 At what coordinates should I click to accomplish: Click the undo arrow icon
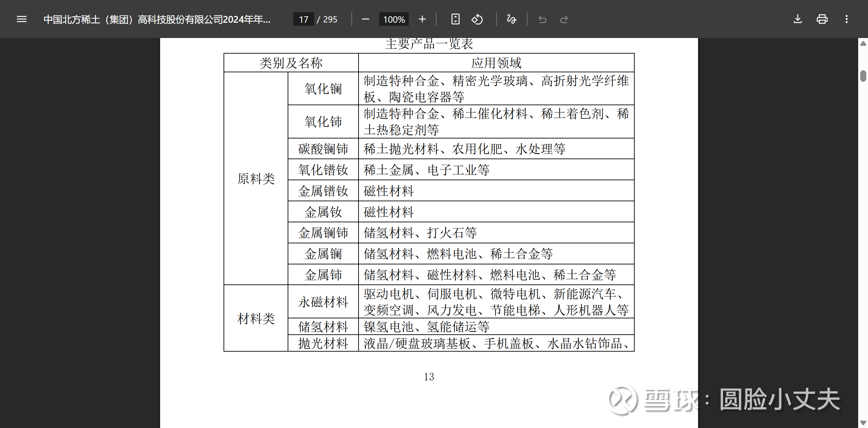[x=542, y=19]
